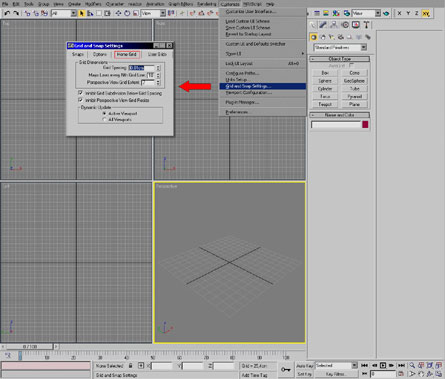Click the Use Pivot Point Center icon
This screenshot has width=445, height=379.
pyautogui.click(x=171, y=13)
